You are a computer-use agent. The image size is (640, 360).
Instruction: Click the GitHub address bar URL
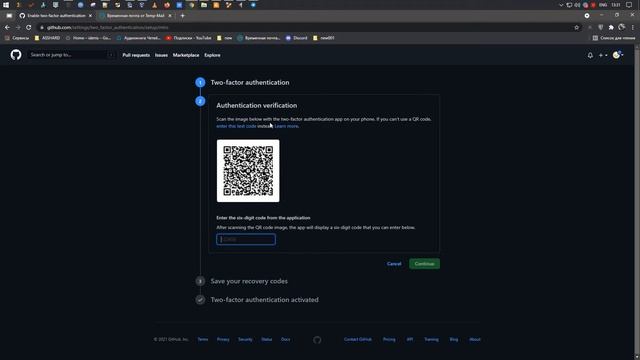(108, 27)
